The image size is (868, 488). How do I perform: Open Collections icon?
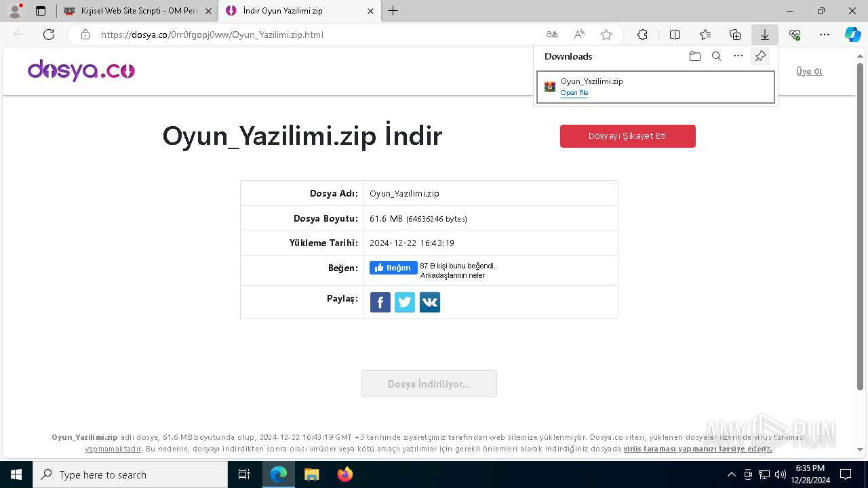coord(735,35)
